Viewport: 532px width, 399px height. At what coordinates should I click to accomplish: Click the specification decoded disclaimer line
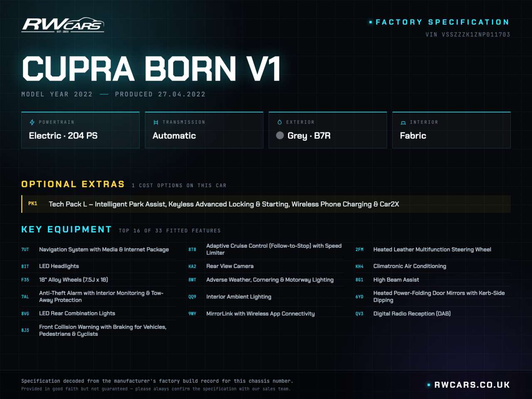pyautogui.click(x=157, y=381)
